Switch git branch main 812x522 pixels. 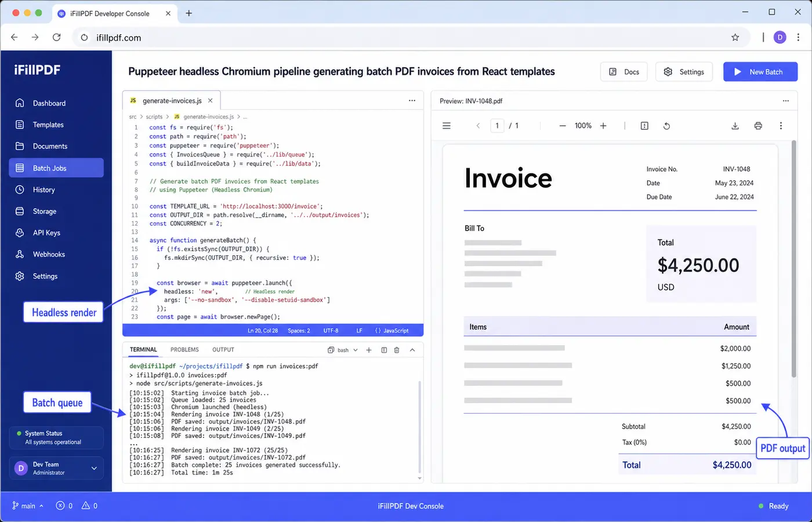pos(28,506)
